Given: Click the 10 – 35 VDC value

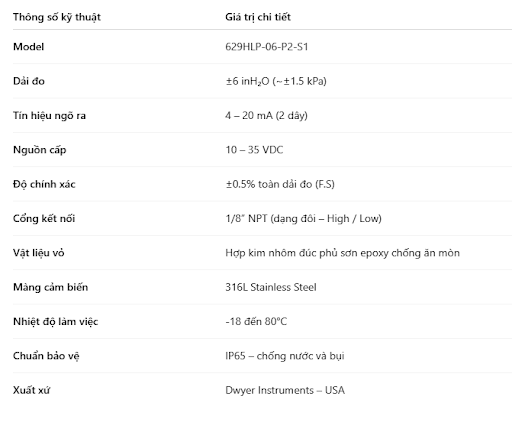Looking at the screenshot, I should coord(254,150).
